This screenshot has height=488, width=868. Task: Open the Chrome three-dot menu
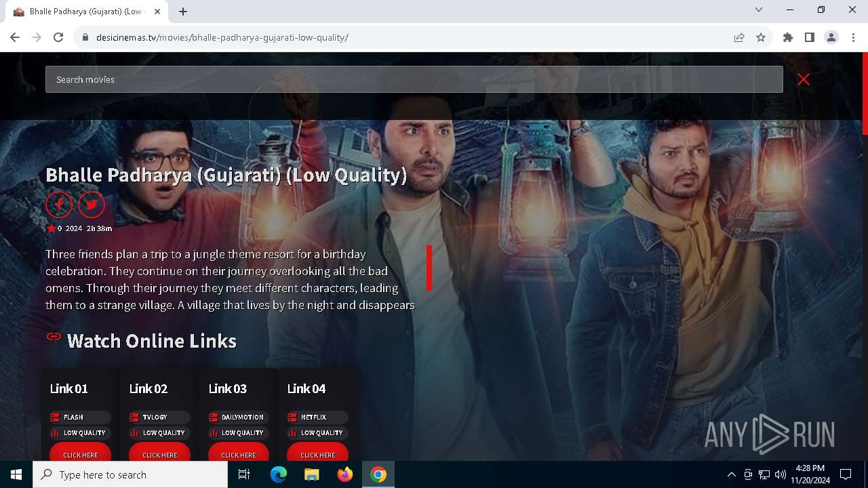click(852, 37)
